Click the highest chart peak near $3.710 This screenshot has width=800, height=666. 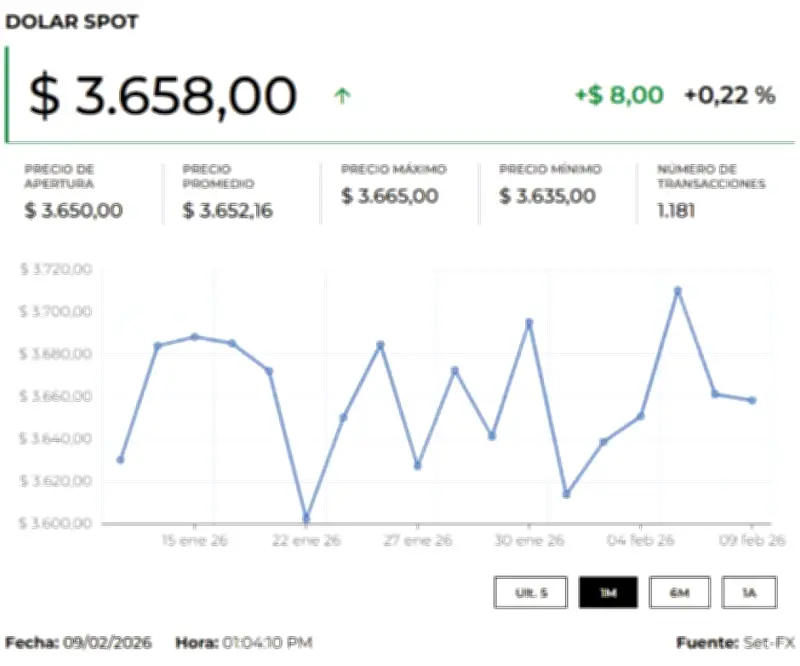click(677, 291)
